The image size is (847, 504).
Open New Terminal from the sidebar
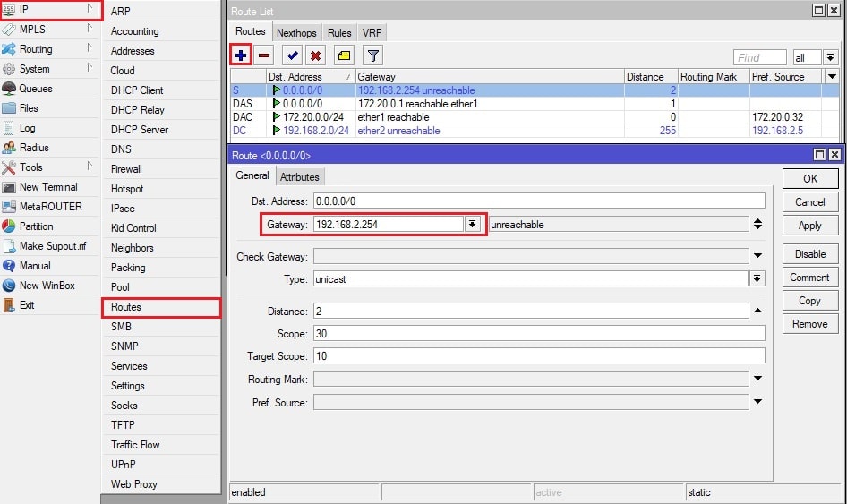click(48, 187)
